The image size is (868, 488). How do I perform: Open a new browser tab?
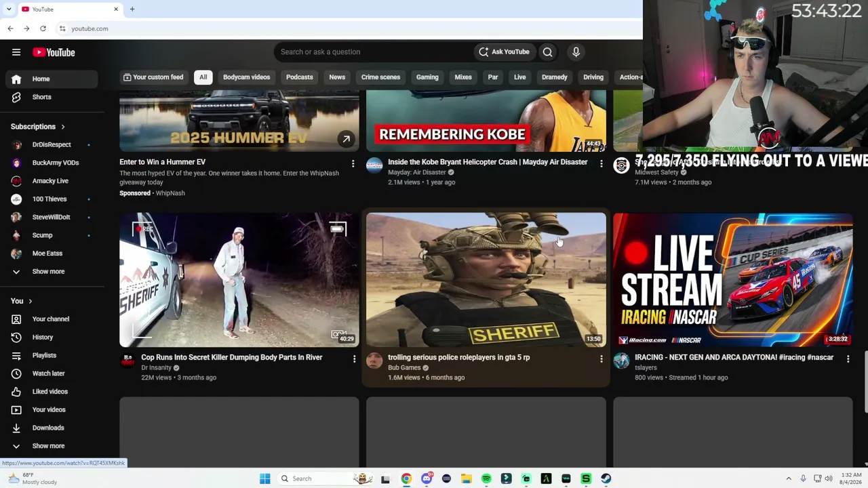tap(132, 9)
